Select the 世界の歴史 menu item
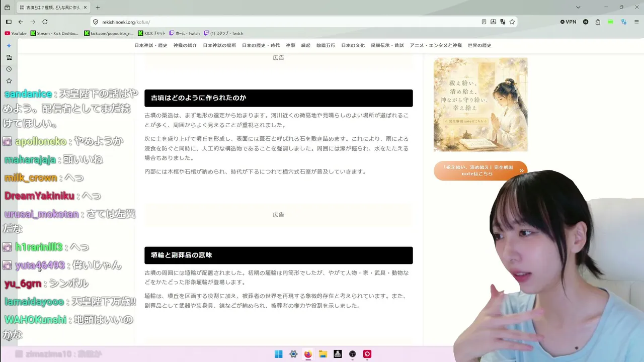The height and width of the screenshot is (362, 644). (479, 45)
